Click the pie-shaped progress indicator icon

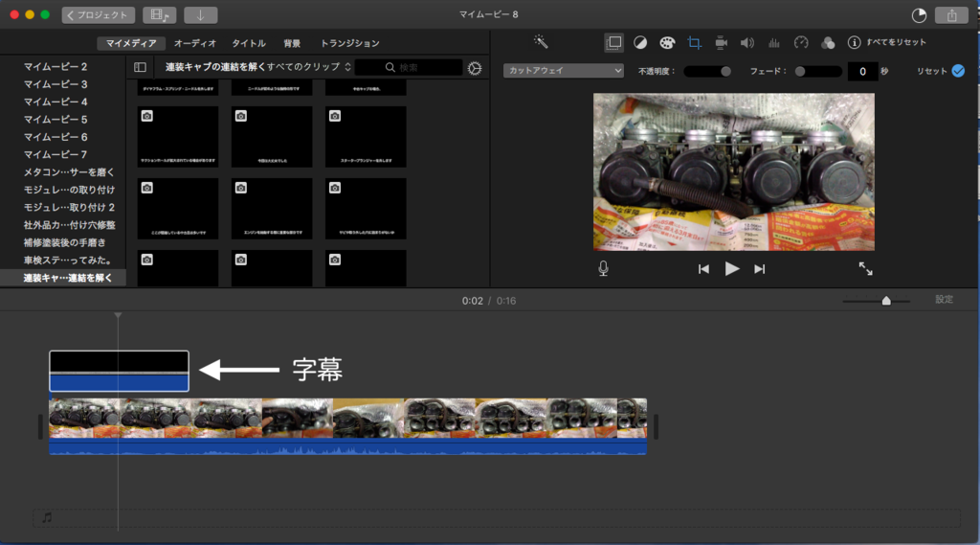919,15
